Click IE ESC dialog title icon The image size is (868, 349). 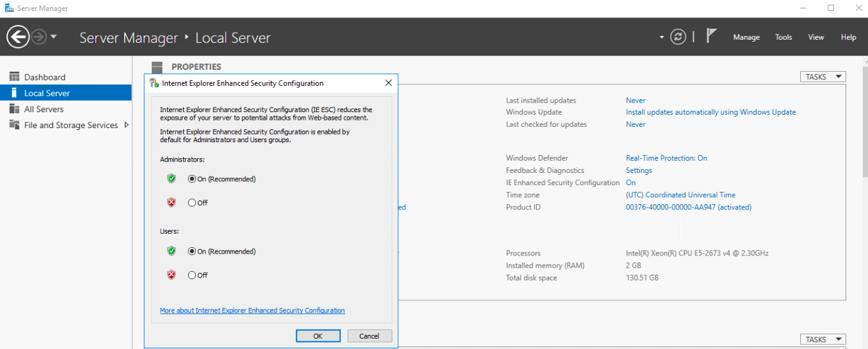coord(154,83)
